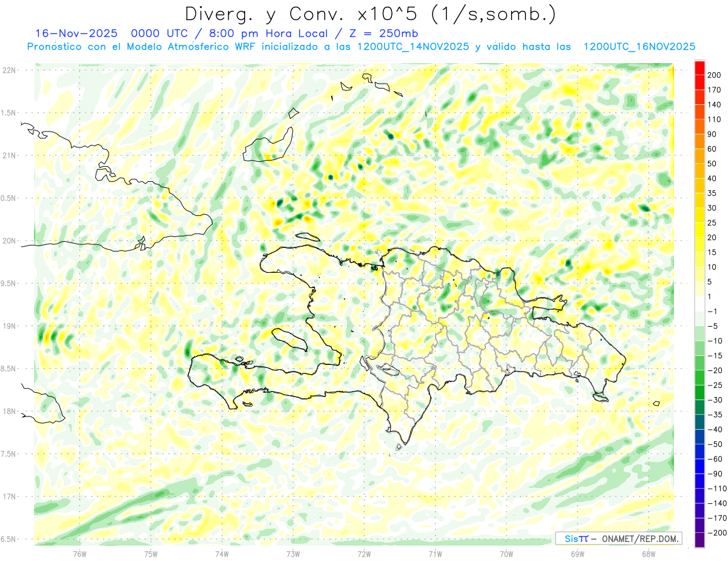Screen dimensions: 728x562
Task: Click the "73W" longitude label
Action: click(x=293, y=554)
